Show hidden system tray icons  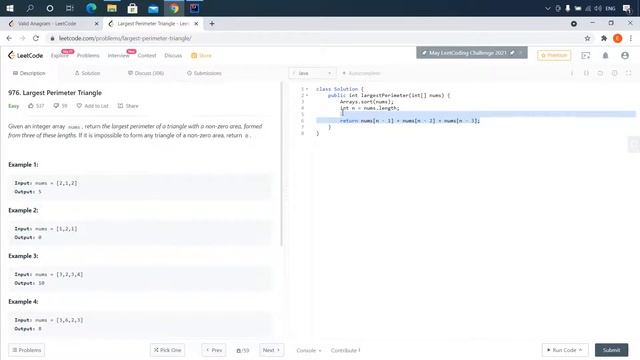548,8
